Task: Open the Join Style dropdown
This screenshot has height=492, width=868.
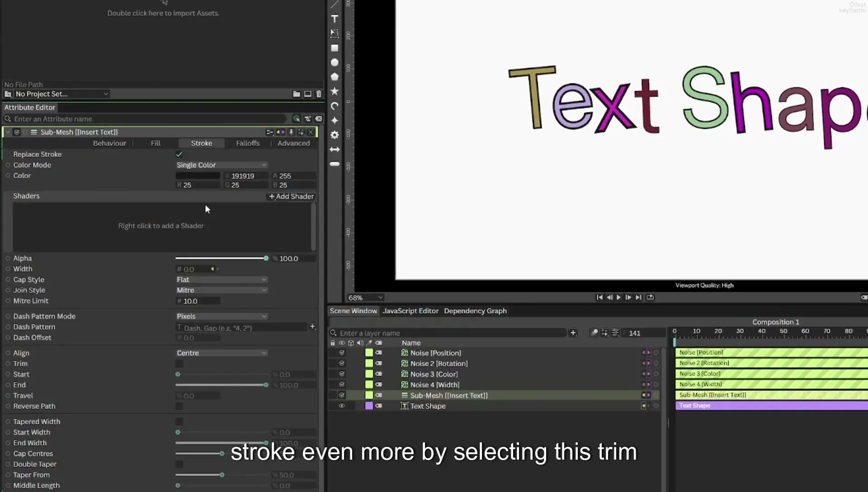Action: click(x=222, y=290)
